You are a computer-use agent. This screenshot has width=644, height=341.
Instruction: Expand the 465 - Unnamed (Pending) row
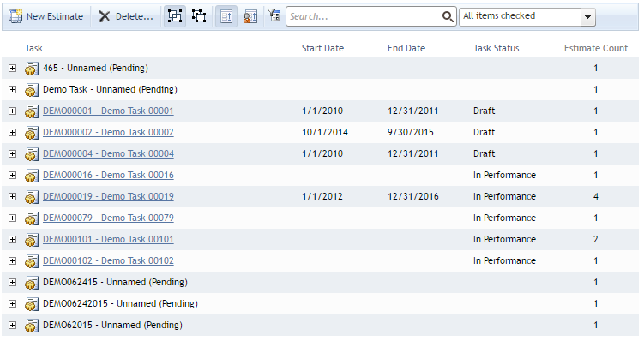coord(12,69)
